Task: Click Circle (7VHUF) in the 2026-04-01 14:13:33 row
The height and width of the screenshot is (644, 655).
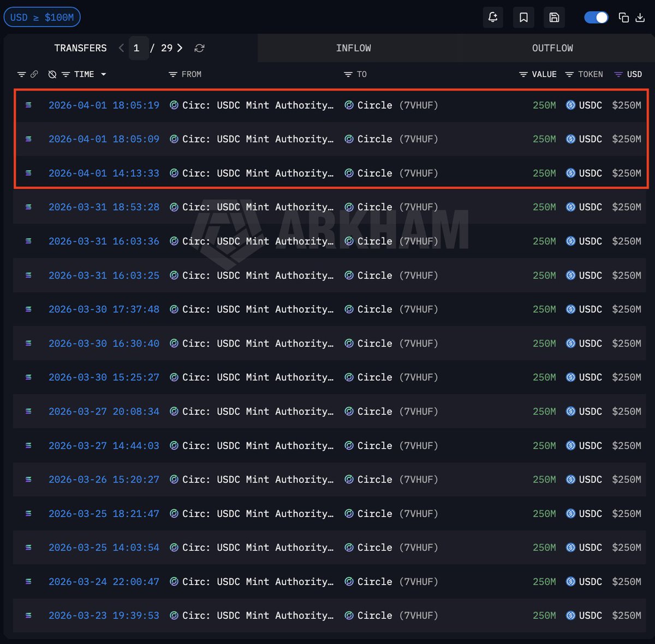Action: 398,173
